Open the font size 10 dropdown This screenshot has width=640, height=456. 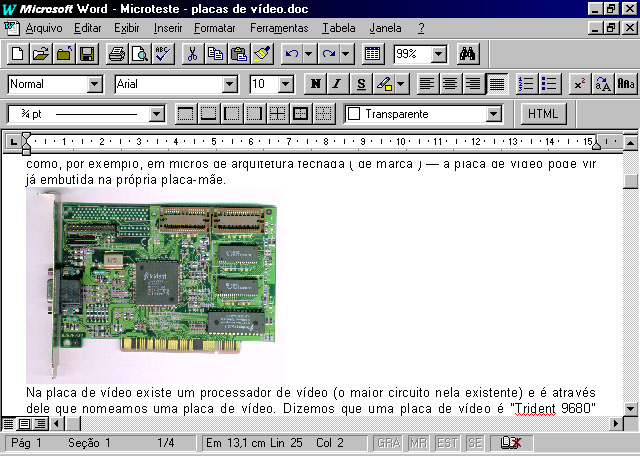[286, 85]
